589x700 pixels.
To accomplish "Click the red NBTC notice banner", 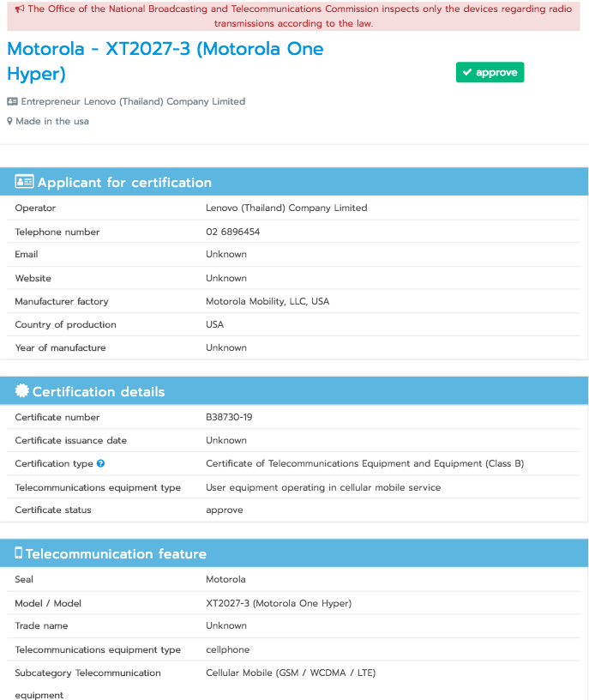I will click(x=293, y=15).
